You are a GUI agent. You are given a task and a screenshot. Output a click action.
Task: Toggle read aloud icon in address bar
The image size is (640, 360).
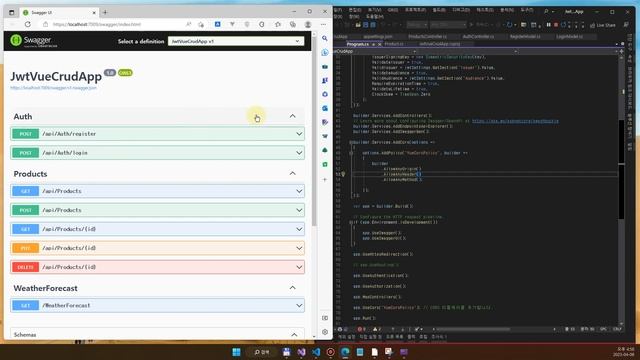[188, 24]
